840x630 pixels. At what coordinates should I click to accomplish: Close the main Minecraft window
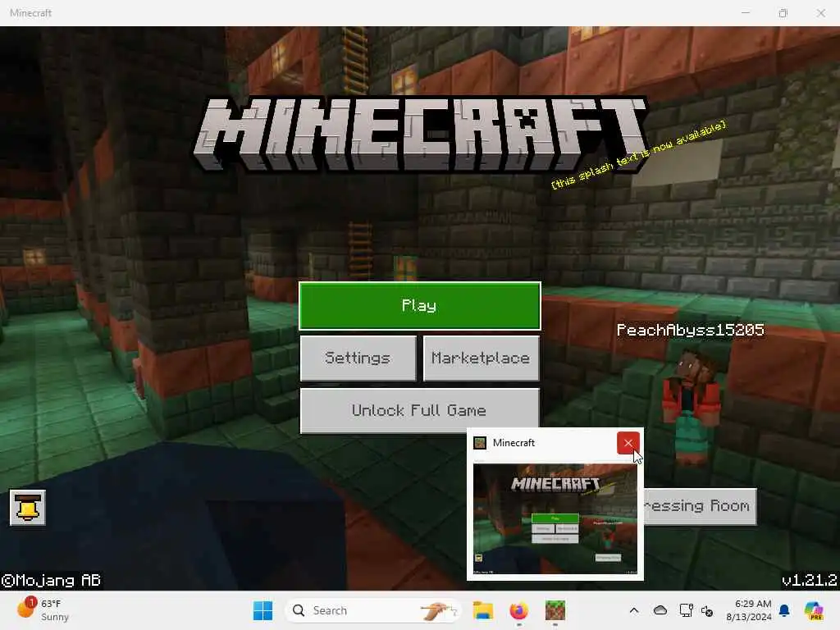pos(820,13)
